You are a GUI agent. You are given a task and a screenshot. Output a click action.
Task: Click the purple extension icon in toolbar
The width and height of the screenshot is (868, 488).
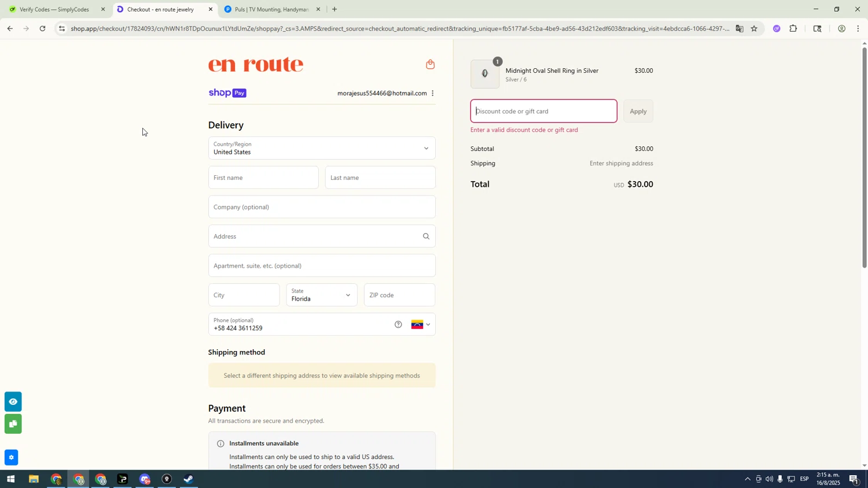777,28
